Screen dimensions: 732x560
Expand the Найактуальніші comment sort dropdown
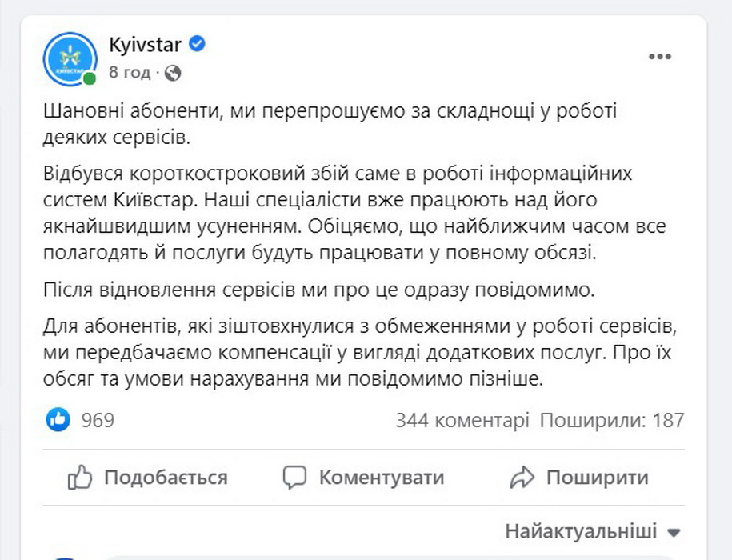click(582, 531)
